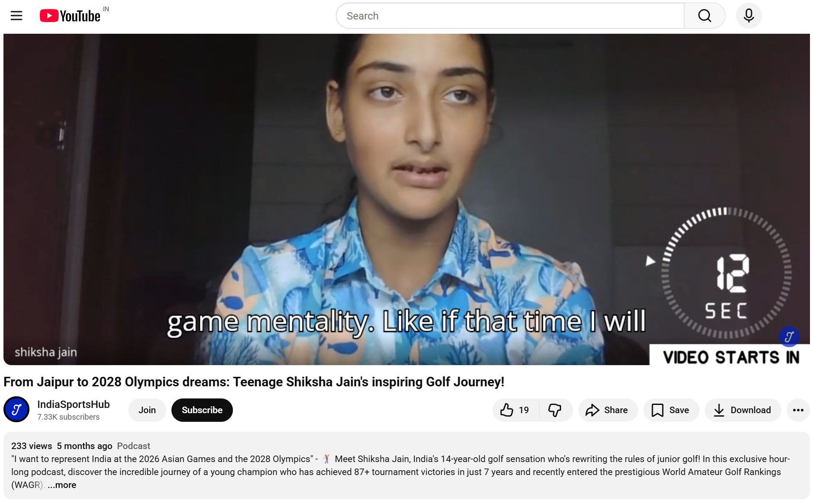
Task: Open voice search with the microphone icon
Action: coord(748,16)
